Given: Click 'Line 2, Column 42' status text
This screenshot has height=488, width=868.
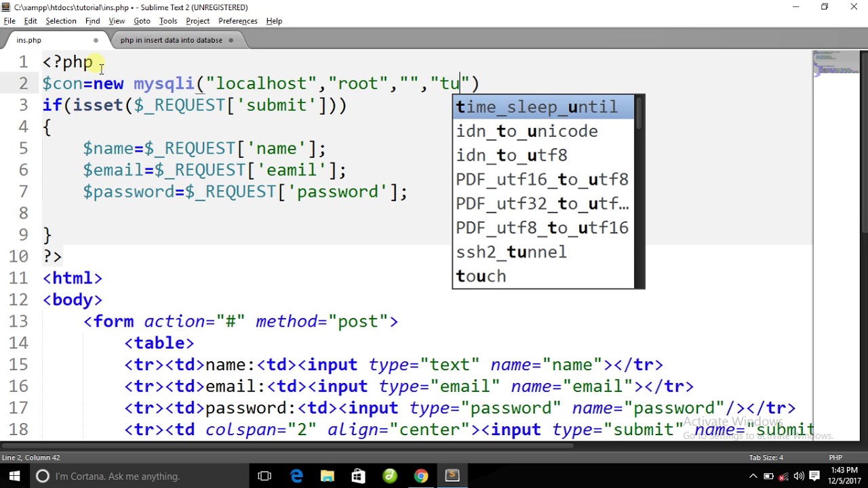Looking at the screenshot, I should 31,458.
